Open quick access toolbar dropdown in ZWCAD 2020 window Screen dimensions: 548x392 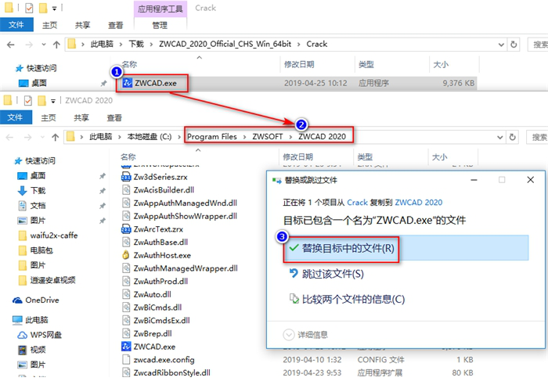(53, 101)
